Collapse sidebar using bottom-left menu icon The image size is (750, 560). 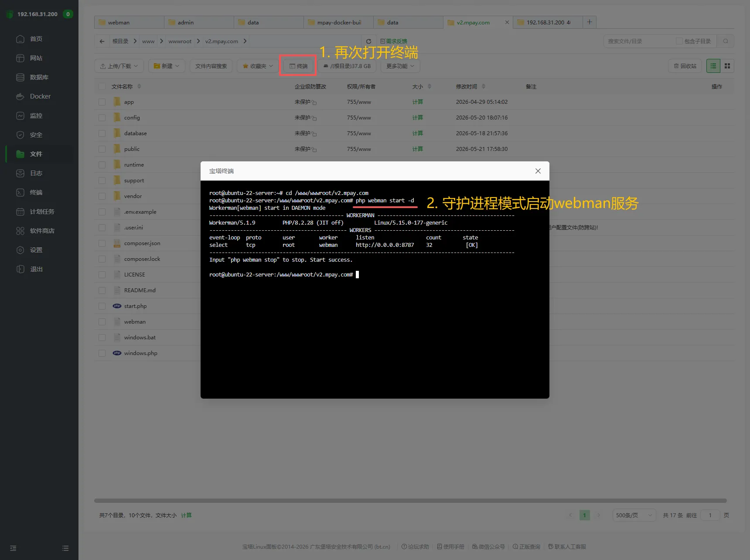[x=13, y=548]
